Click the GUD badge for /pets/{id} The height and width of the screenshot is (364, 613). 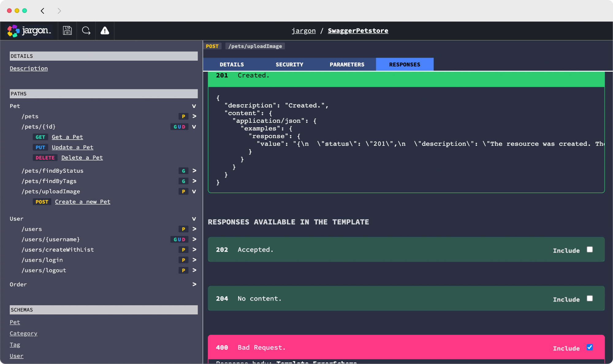point(179,127)
